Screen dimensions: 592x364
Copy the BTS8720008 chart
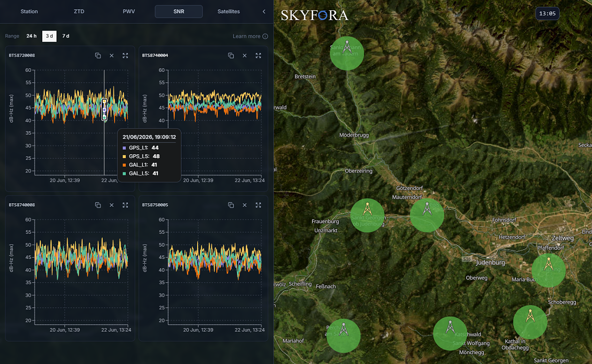[98, 56]
